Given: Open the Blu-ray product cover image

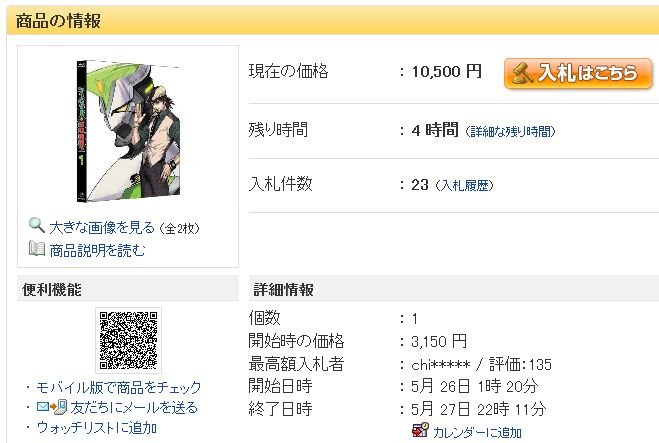Looking at the screenshot, I should tap(128, 131).
